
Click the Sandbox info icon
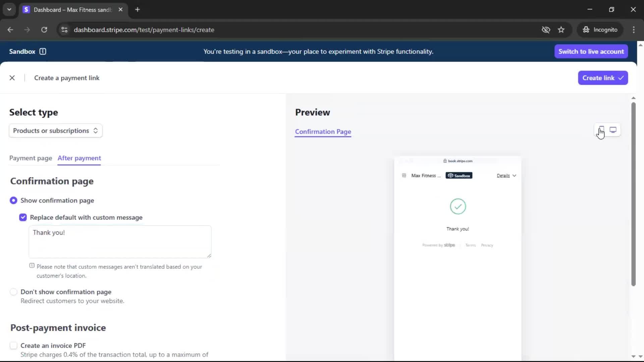pos(43,51)
